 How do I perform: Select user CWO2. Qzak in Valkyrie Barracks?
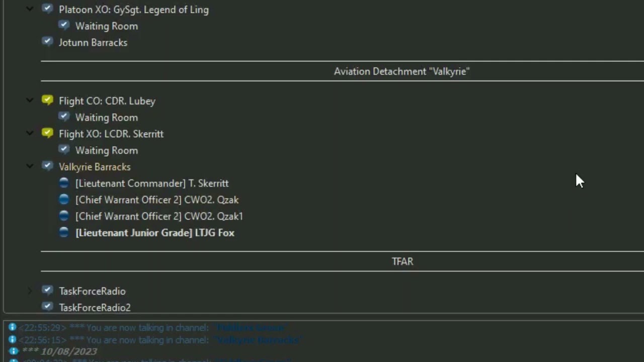tap(157, 200)
